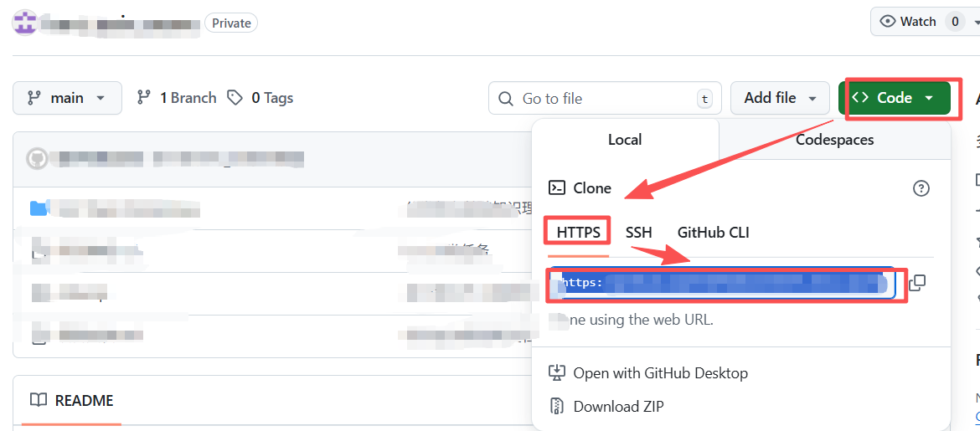Screen dimensions: 980x431
Task: Click the commit author avatar icon
Action: [x=37, y=159]
